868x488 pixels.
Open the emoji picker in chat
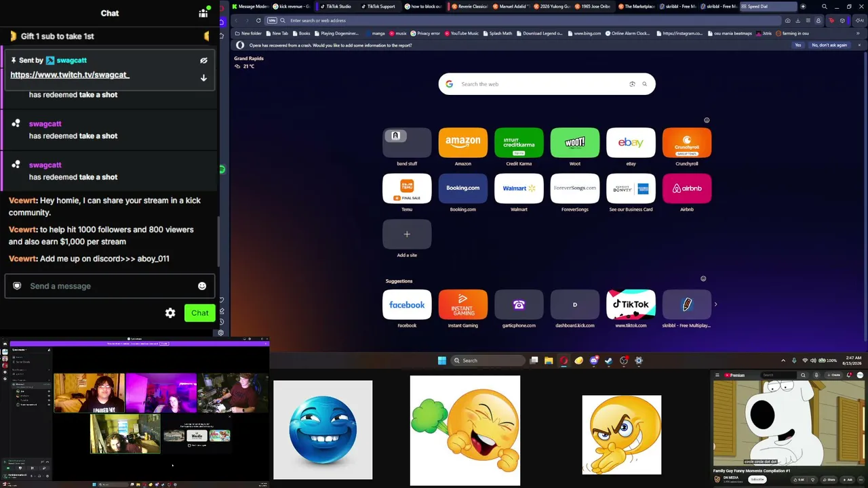click(202, 286)
